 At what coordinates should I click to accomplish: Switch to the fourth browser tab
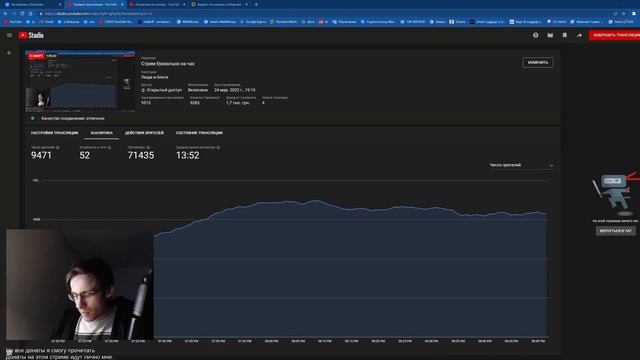click(220, 4)
